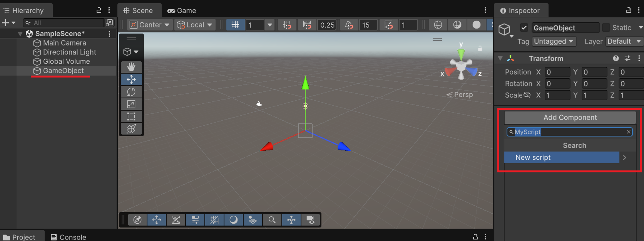Click the Hierarchy search-by-type icon
Viewport: 644px width, 241px height.
pyautogui.click(x=110, y=23)
